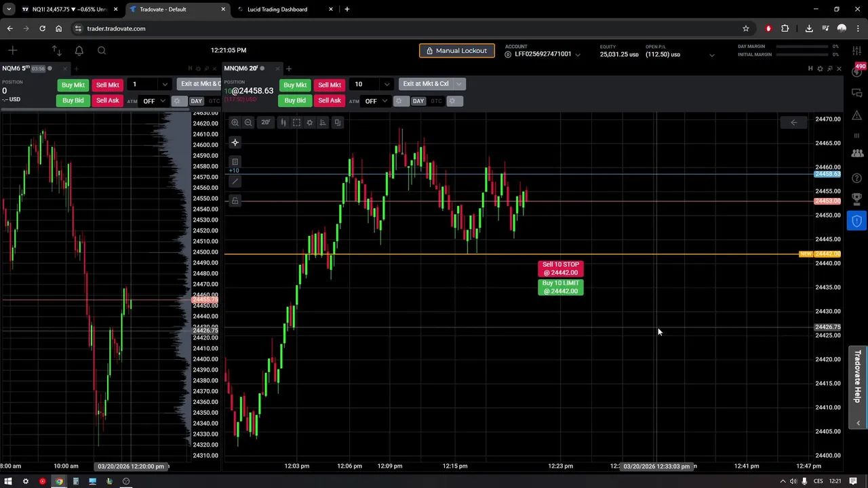Add a new module with plus icon
Image resolution: width=868 pixels, height=488 pixels.
tap(12, 50)
